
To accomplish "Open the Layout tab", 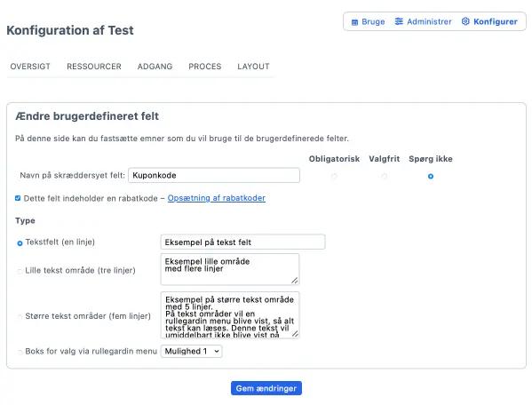I will point(253,67).
